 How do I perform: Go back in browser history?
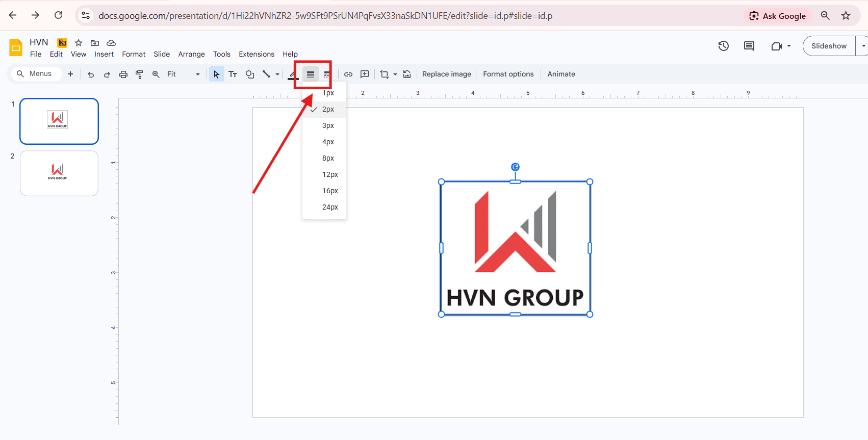click(x=13, y=15)
